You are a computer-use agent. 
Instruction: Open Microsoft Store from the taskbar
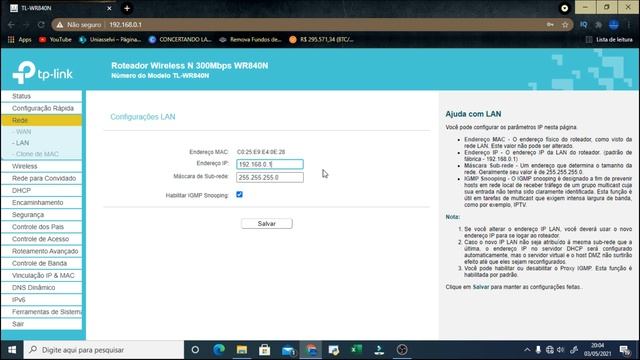tap(264, 350)
